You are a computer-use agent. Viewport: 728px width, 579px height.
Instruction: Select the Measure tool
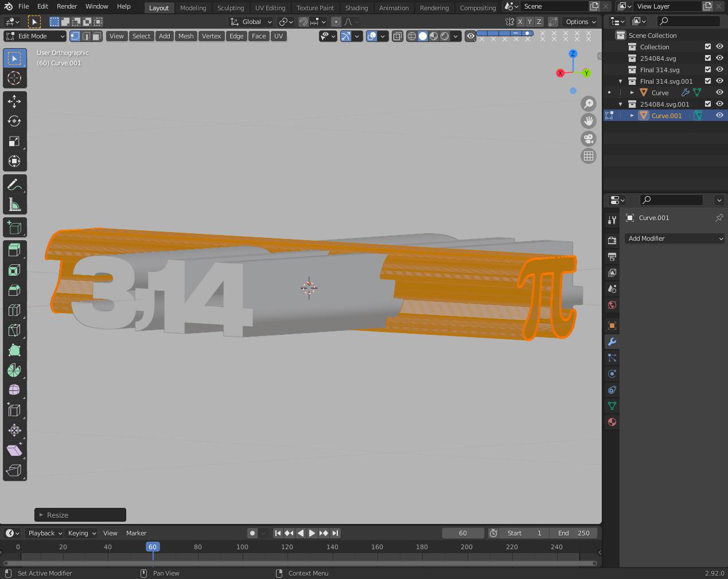coord(14,205)
